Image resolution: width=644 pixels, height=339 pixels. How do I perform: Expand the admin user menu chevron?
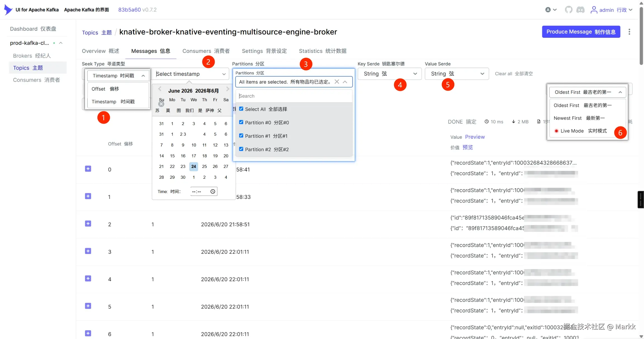pos(631,10)
